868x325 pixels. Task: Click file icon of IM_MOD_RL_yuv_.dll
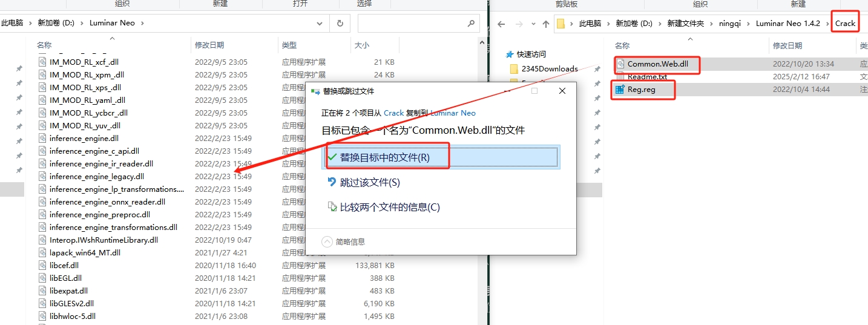[x=42, y=125]
